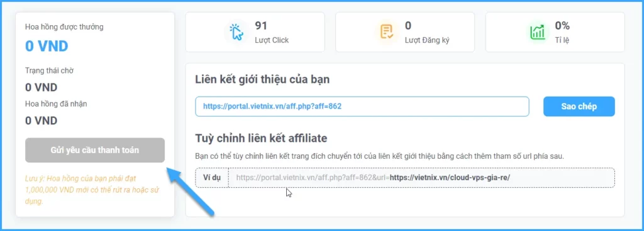Click the Gửi yêu cầu thanh toán button
644x231 pixels.
tap(95, 150)
